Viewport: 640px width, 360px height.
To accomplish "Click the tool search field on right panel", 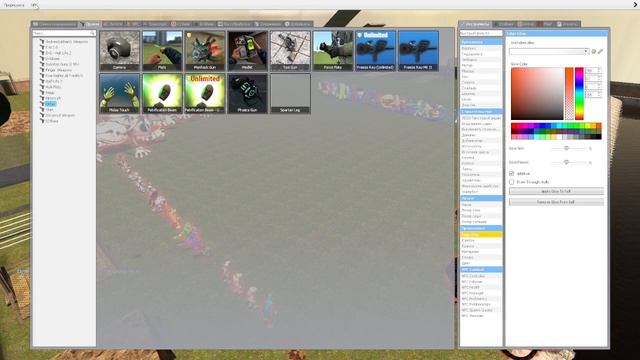I will tap(481, 33).
